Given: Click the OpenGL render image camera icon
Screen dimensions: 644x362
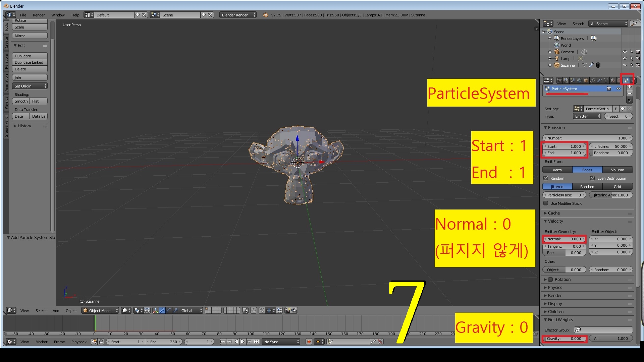Looking at the screenshot, I should [287, 310].
